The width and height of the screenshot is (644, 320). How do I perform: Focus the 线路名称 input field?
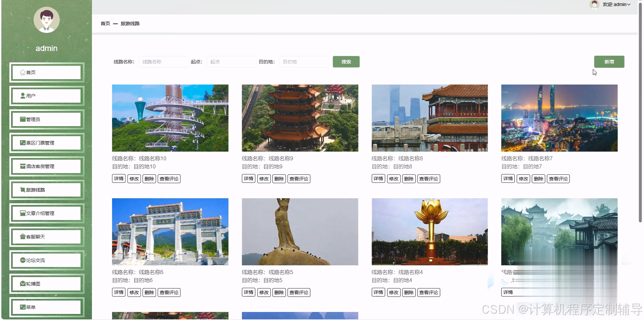pyautogui.click(x=164, y=62)
